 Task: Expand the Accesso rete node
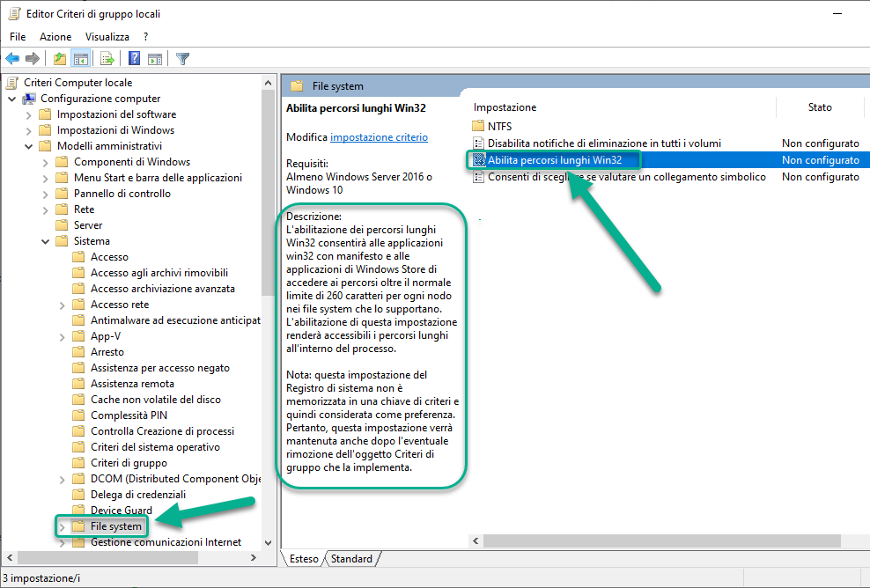(63, 305)
